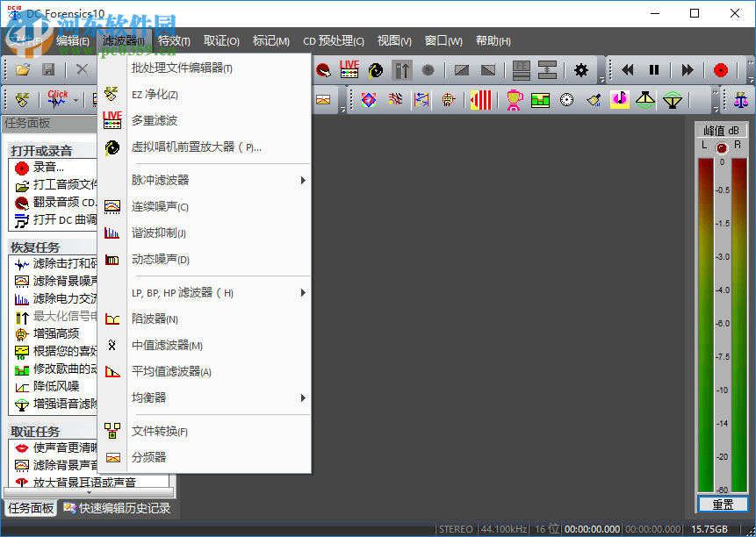
Task: Click the yellow triangle lamp toolbar icon
Action: point(645,100)
